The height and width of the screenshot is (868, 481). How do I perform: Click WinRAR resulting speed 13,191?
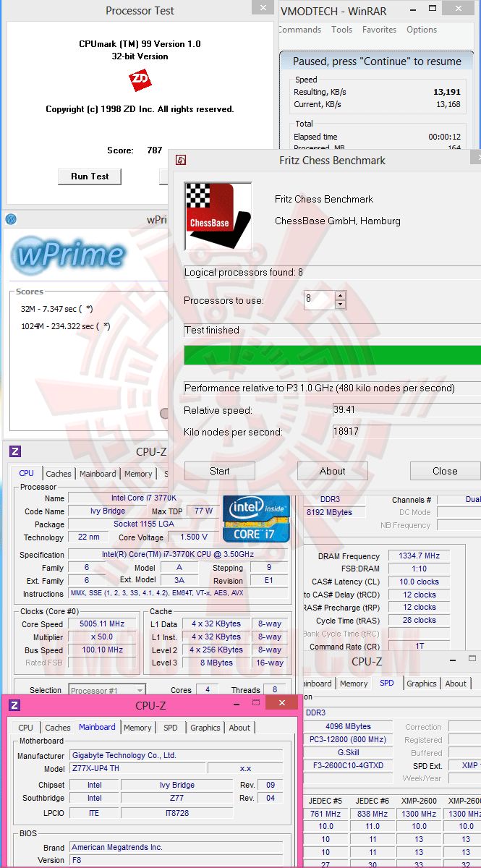[x=446, y=92]
